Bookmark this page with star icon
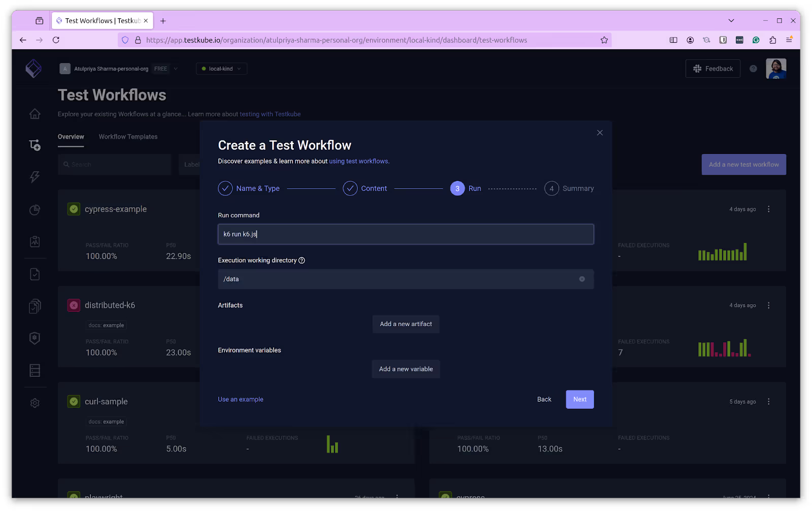 [604, 40]
